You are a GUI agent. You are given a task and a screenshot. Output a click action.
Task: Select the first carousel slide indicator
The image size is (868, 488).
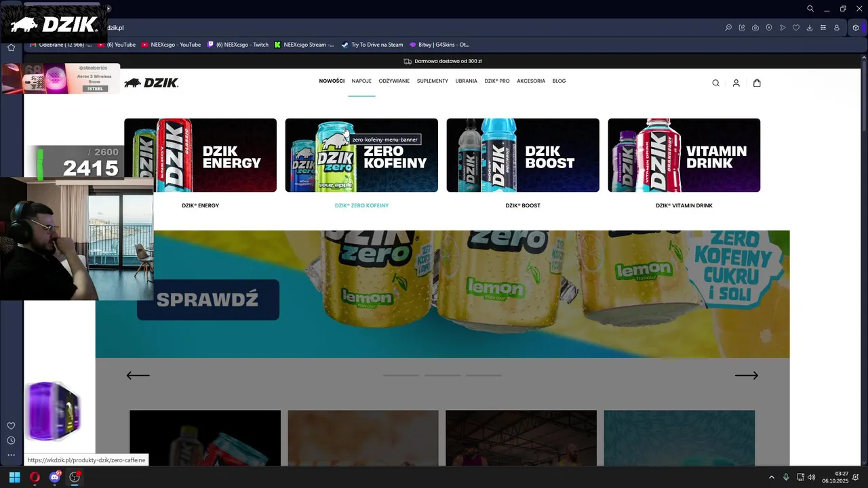pos(401,375)
